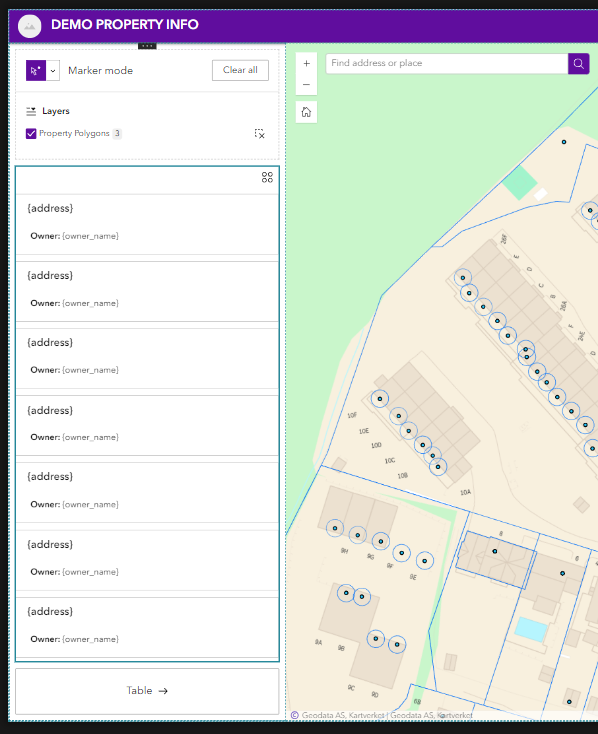The height and width of the screenshot is (734, 598).
Task: Open the list layout options icon
Action: coord(267,177)
